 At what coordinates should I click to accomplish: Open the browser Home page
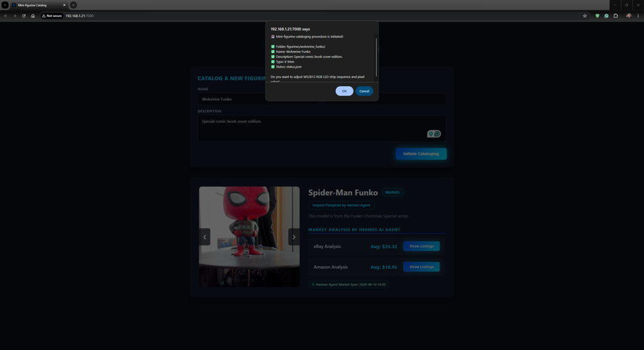pyautogui.click(x=33, y=16)
